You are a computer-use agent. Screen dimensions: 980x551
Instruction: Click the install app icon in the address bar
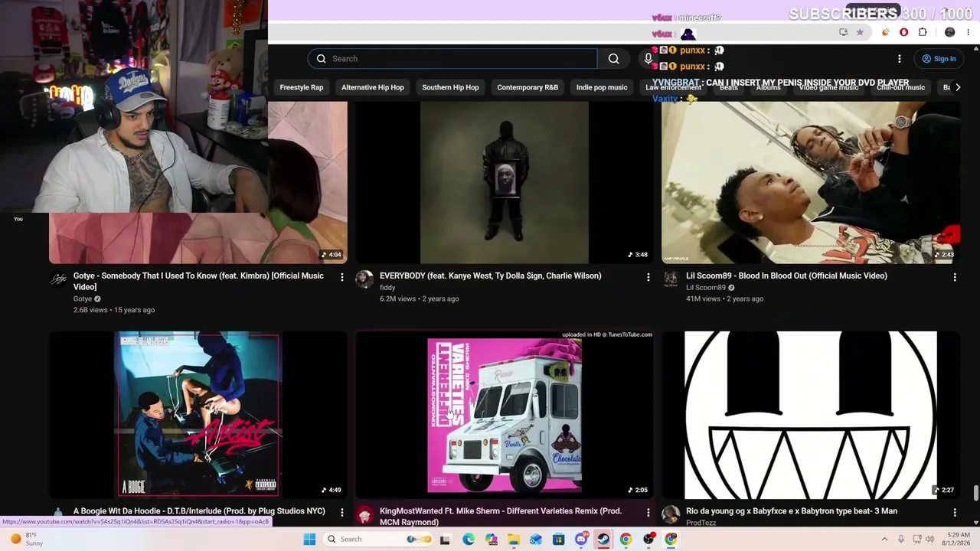843,32
